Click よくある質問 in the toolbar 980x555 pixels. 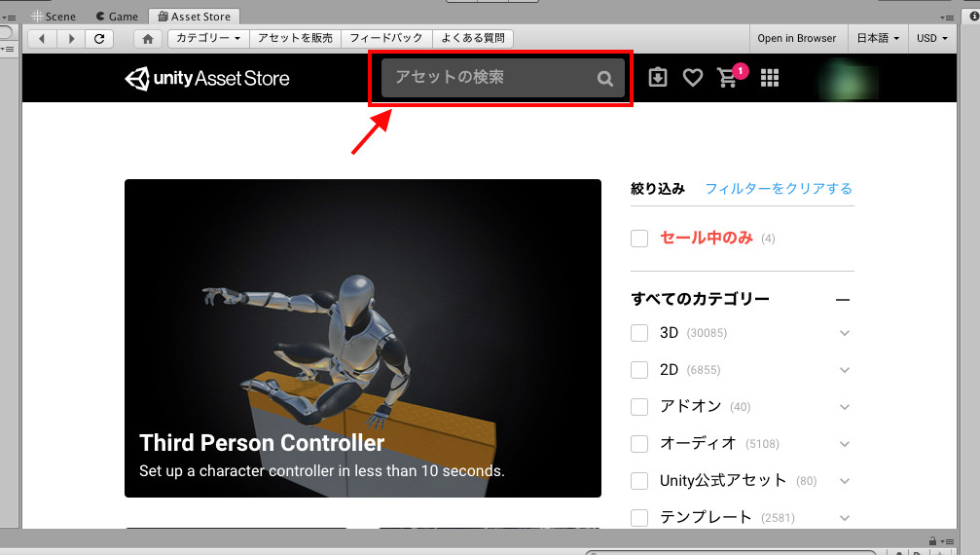coord(473,38)
